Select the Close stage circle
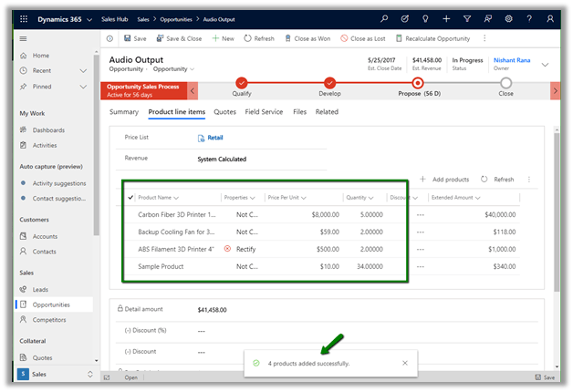The height and width of the screenshot is (392, 573). click(x=505, y=83)
